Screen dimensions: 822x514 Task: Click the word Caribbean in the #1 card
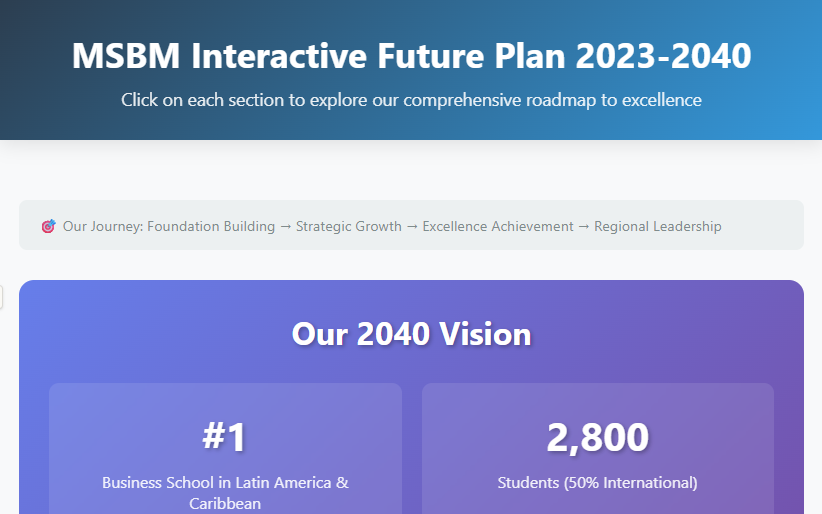tap(225, 503)
